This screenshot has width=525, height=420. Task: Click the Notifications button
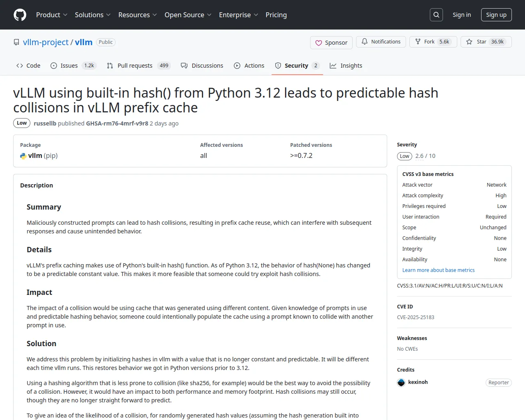point(381,42)
